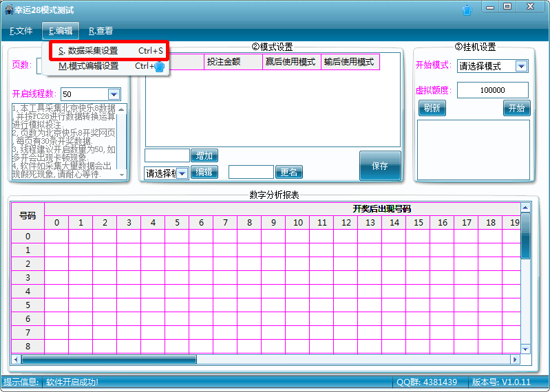
Task: Expand 开启线程数 dropdown showing 50
Action: tap(114, 94)
